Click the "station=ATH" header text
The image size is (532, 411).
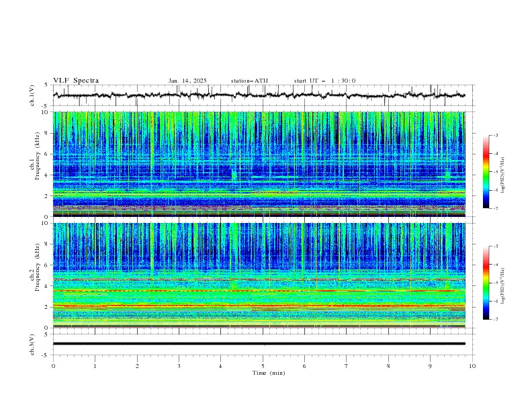tap(249, 81)
